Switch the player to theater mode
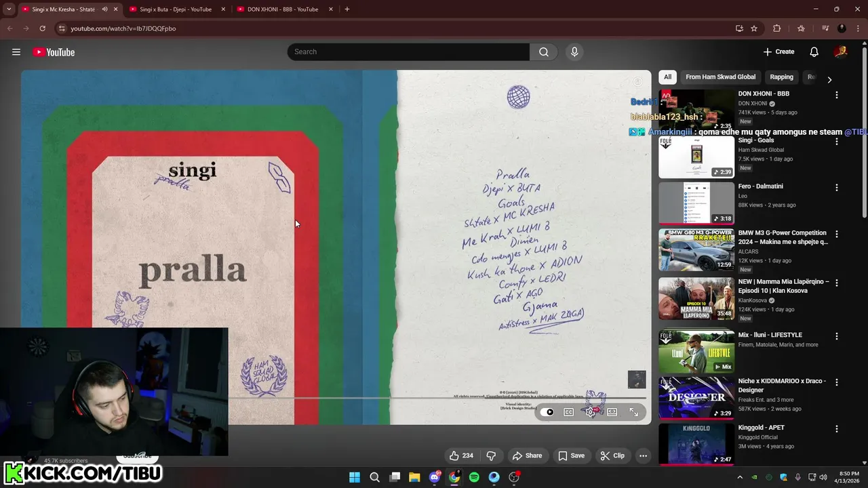The height and width of the screenshot is (488, 868). pyautogui.click(x=612, y=412)
